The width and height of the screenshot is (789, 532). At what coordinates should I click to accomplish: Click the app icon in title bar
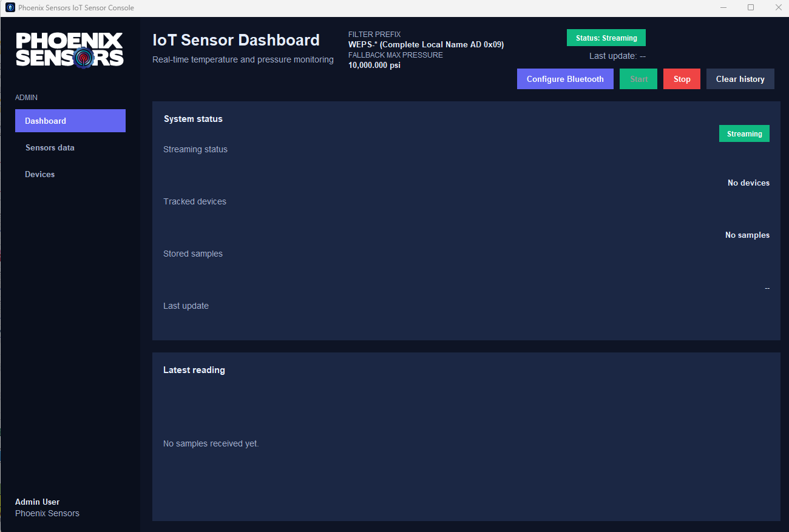click(10, 8)
